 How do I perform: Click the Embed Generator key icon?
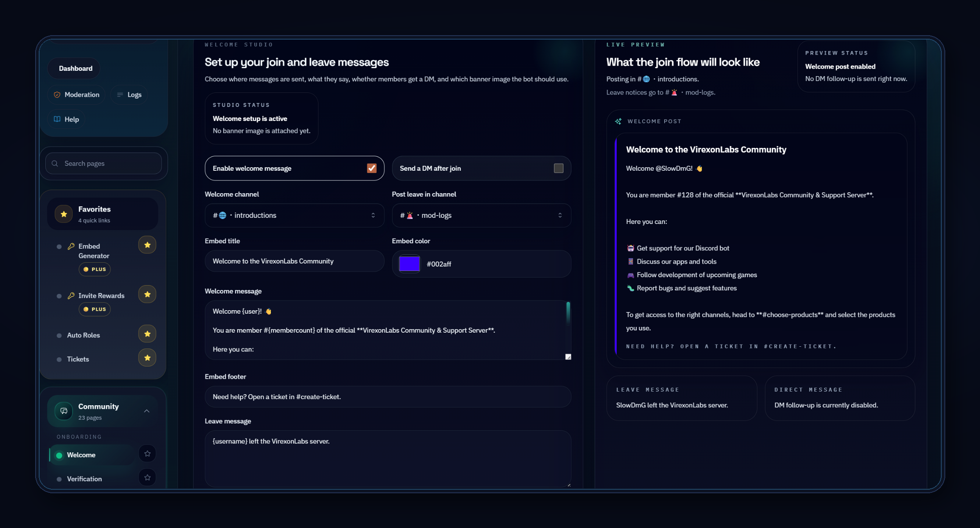[x=71, y=246]
